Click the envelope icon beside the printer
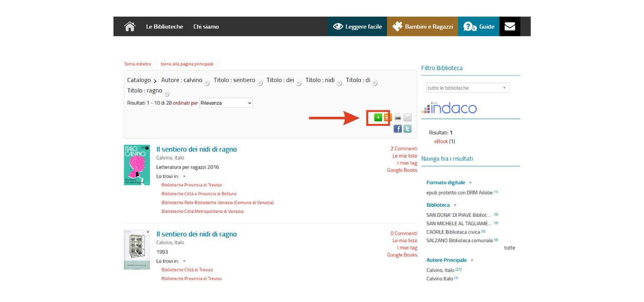Screen dimensions: 644x302 (408, 118)
